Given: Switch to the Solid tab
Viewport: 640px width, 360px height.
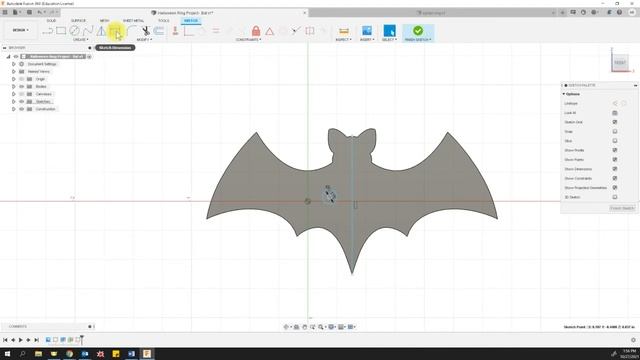Looking at the screenshot, I should coord(51,20).
